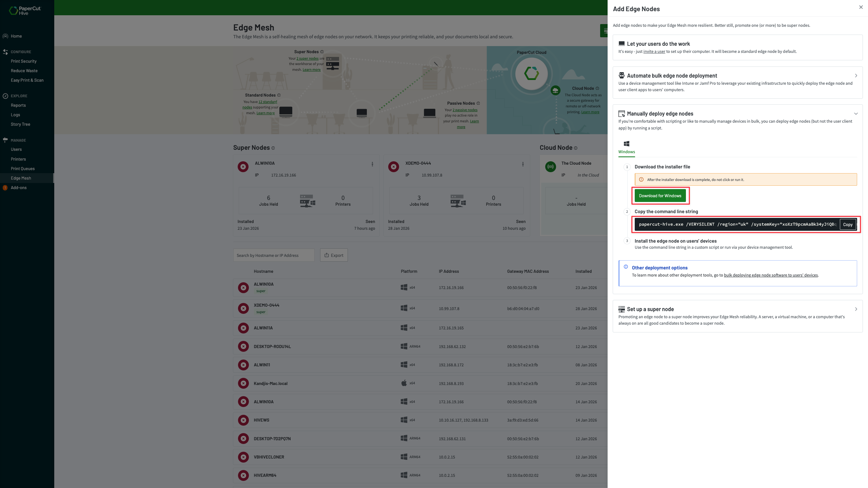Click the PaperCut Hive logo
Viewport: 868px width, 488px height.
pos(24,11)
